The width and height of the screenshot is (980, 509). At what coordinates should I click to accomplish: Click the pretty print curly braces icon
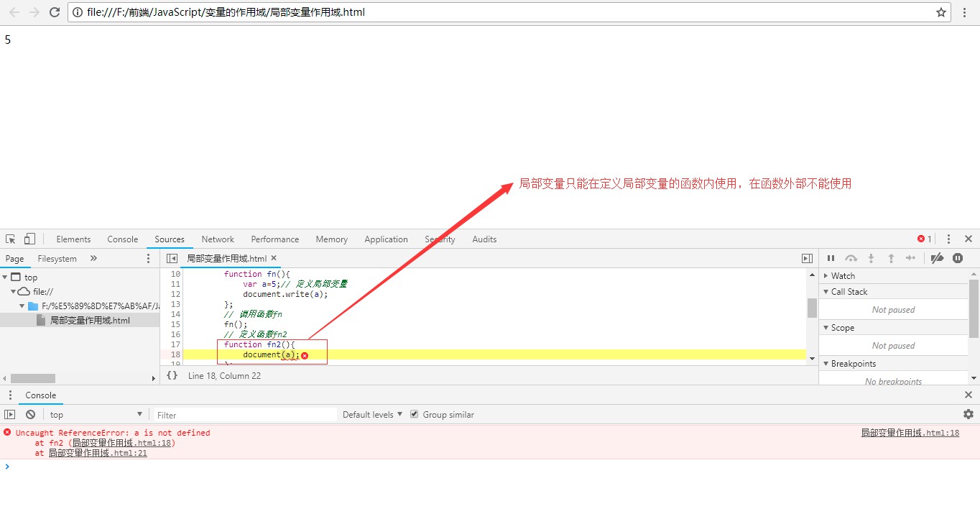tap(172, 375)
